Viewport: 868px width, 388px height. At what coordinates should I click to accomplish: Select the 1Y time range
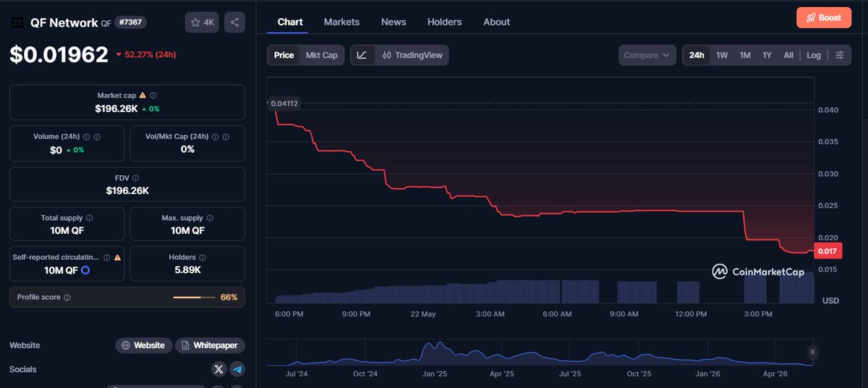767,55
